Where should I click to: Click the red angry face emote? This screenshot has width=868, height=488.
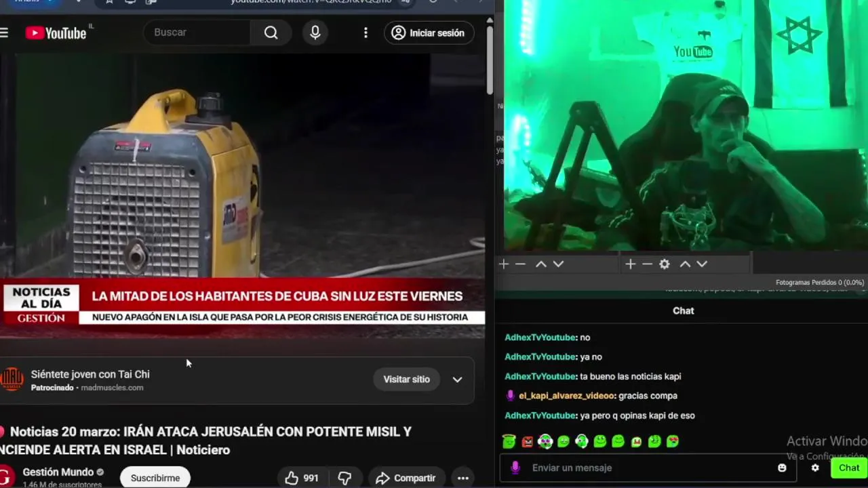(x=528, y=442)
